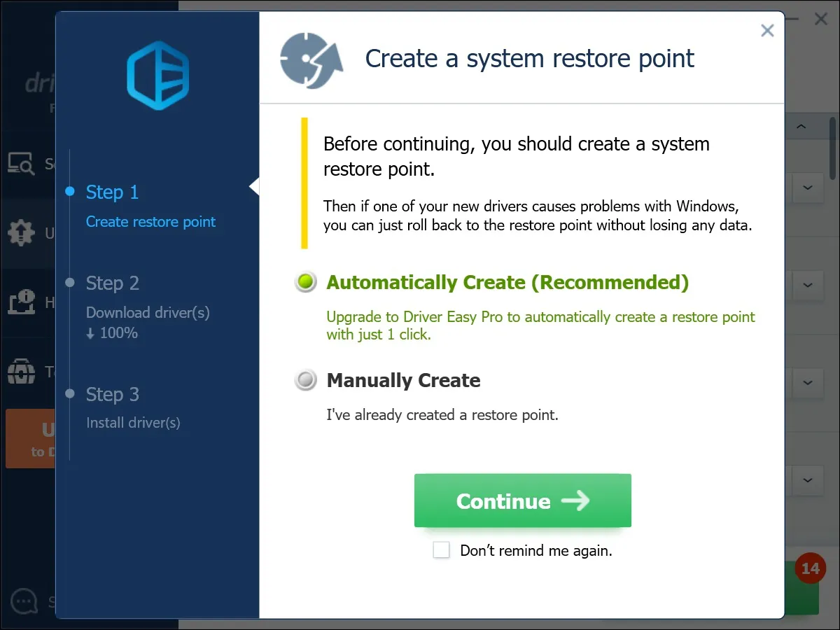Click the Update gear icon in sidebar
Screen dimensions: 840x630
click(x=21, y=232)
